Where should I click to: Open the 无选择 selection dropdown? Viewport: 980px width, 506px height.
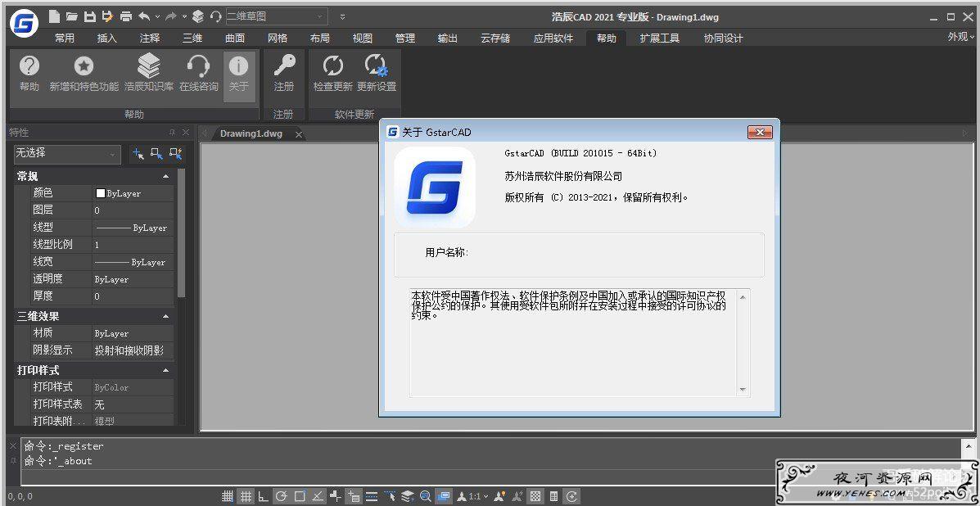(67, 154)
